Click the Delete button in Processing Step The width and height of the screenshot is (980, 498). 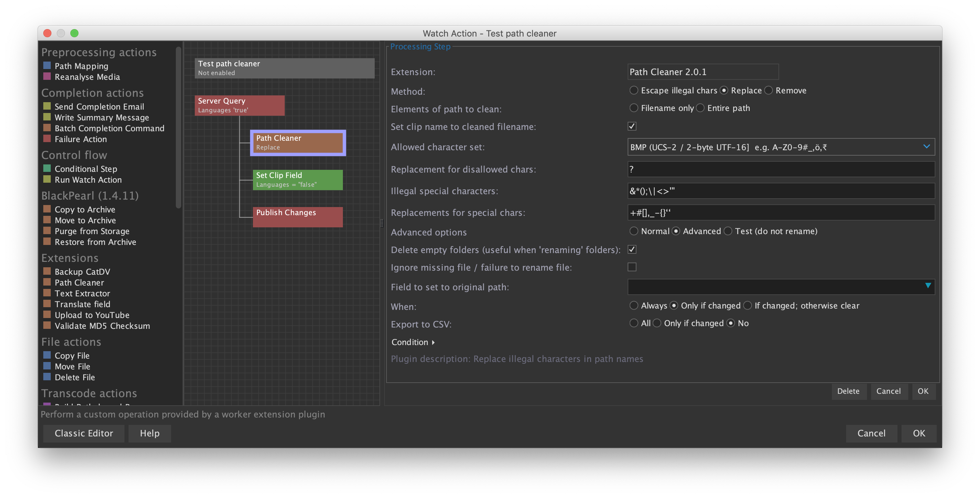(x=848, y=391)
